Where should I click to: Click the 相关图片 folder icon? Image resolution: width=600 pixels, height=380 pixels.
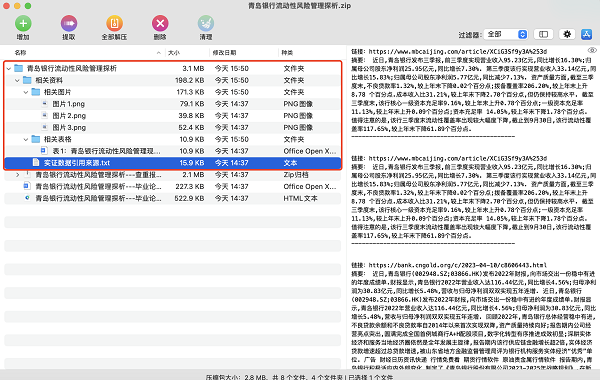[x=36, y=92]
